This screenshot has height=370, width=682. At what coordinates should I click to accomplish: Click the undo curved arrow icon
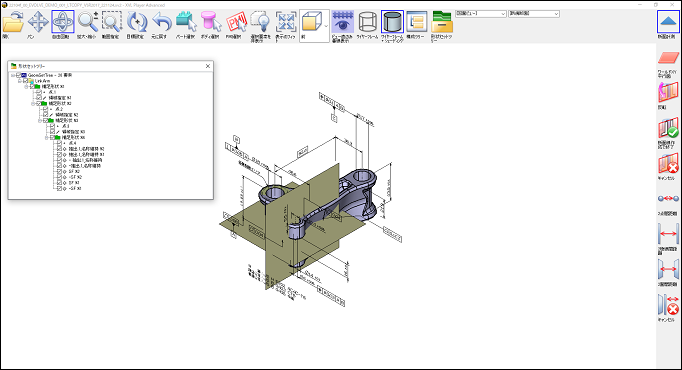162,22
